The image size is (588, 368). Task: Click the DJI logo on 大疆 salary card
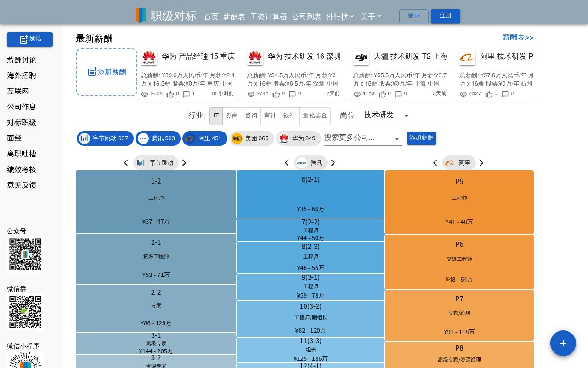pos(361,57)
